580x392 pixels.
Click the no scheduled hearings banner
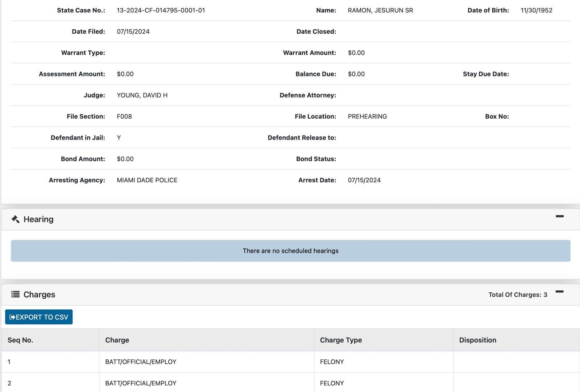[290, 251]
